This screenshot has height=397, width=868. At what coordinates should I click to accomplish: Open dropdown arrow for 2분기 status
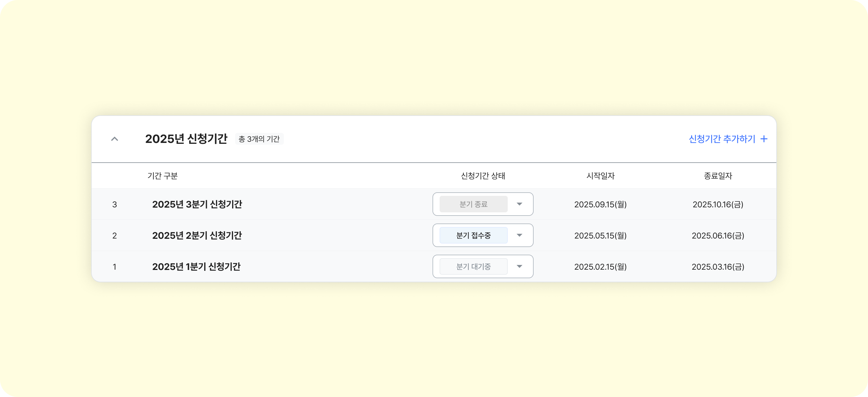[x=519, y=236]
